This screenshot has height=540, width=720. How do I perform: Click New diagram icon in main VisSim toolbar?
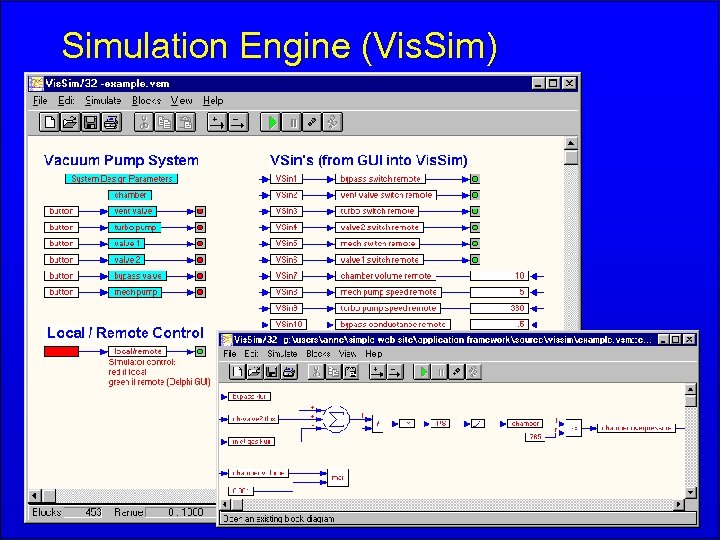pos(49,123)
